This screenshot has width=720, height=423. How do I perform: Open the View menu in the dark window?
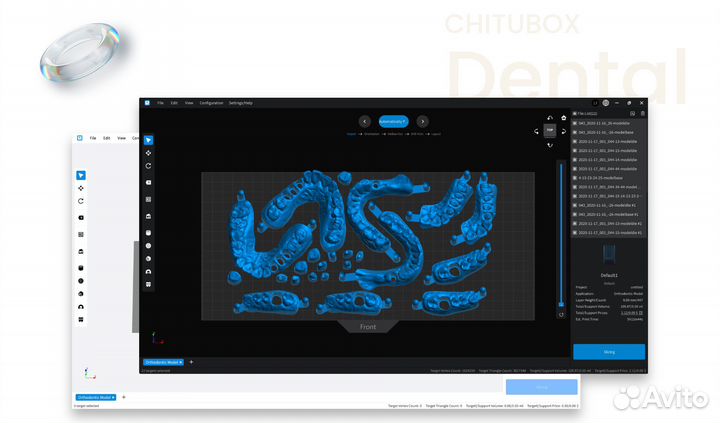(x=189, y=103)
